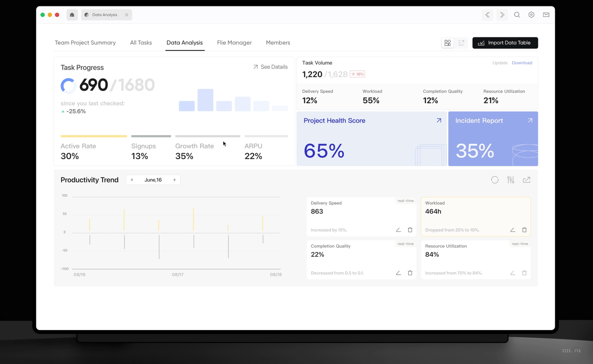This screenshot has width=593, height=364.
Task: Click the Incident Report card
Action: point(493,139)
